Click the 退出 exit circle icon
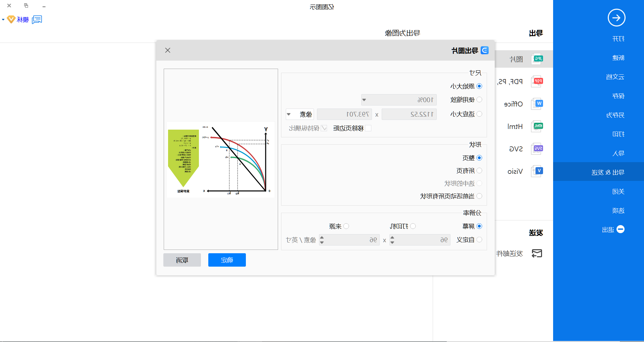This screenshot has width=644, height=342. (x=621, y=229)
